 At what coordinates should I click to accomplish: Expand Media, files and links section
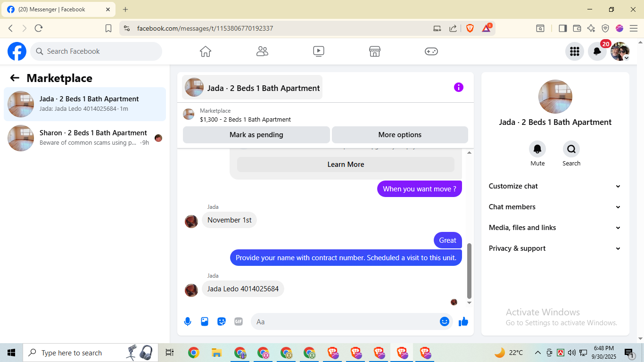point(555,228)
